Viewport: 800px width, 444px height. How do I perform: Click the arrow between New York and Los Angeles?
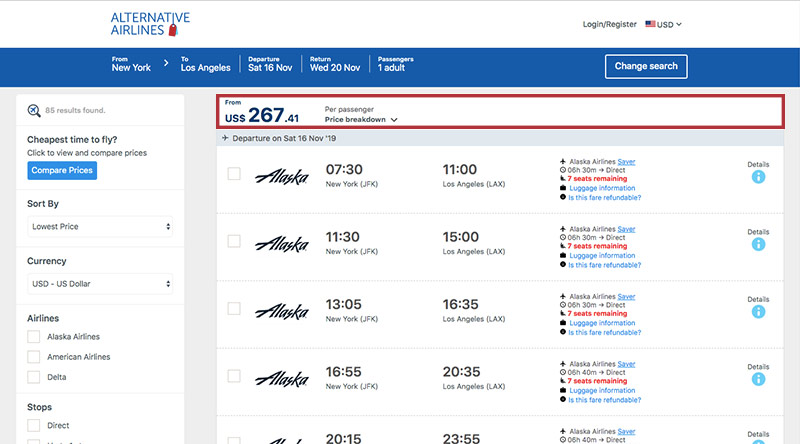(166, 63)
